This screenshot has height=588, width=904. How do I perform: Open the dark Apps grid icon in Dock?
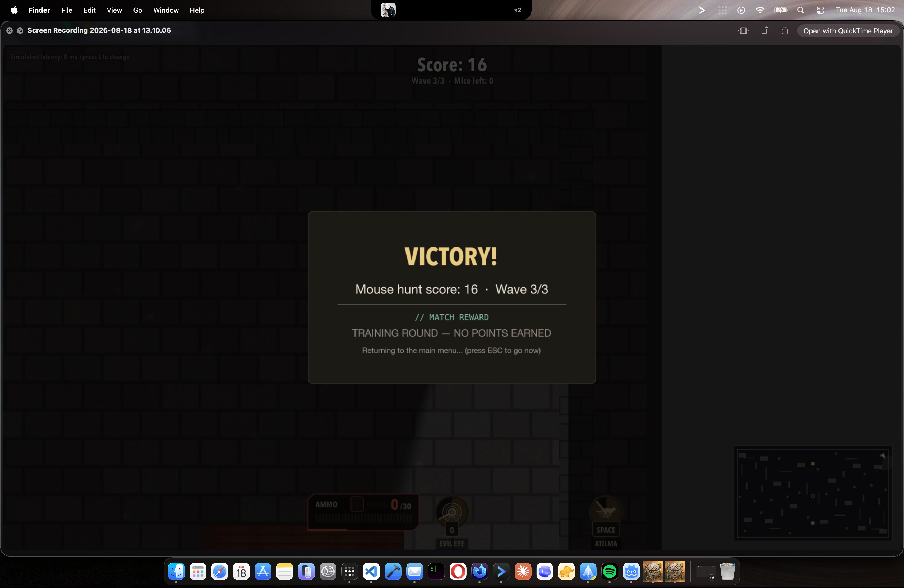click(x=349, y=571)
